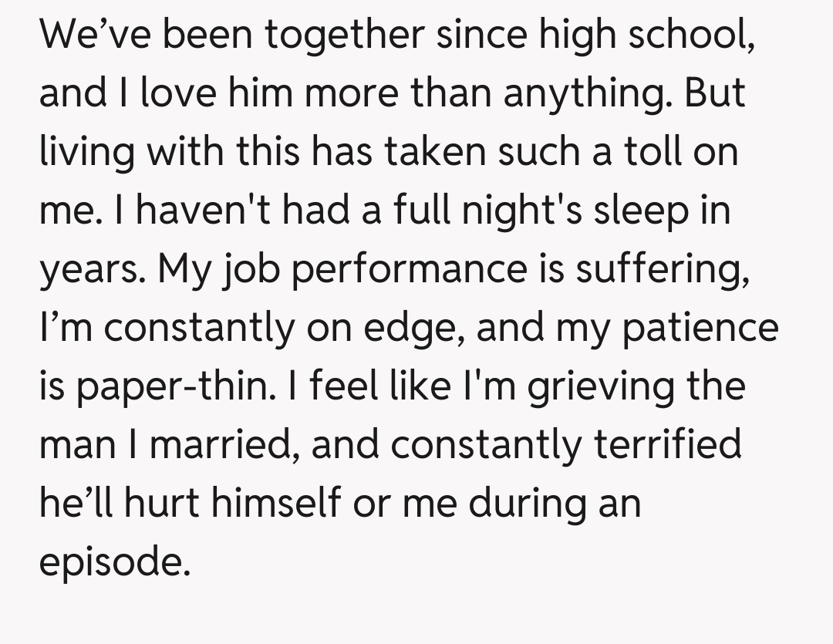The width and height of the screenshot is (833, 644).
Task: Click the word 'grieving' in the text
Action: (595, 386)
